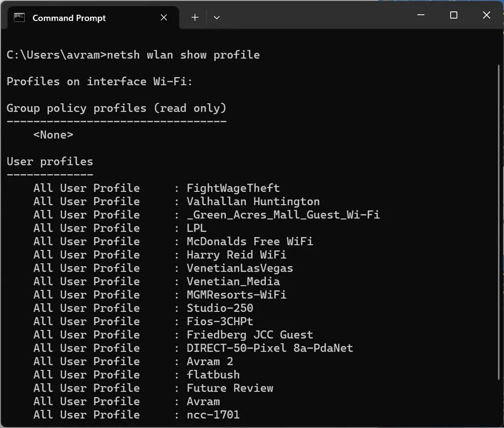The image size is (504, 428).
Task: Click the DIRECT-50-Pixel 8a-PdaNet profile
Action: coord(270,348)
